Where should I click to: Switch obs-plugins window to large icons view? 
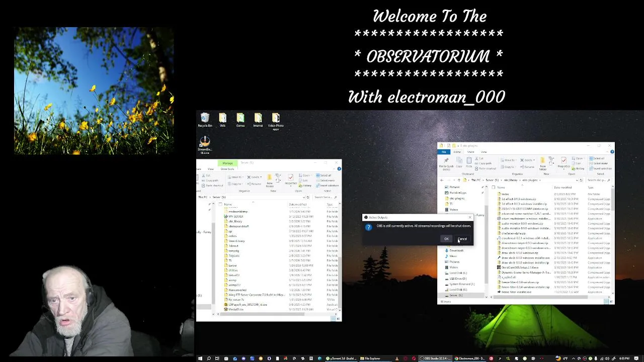(x=611, y=302)
